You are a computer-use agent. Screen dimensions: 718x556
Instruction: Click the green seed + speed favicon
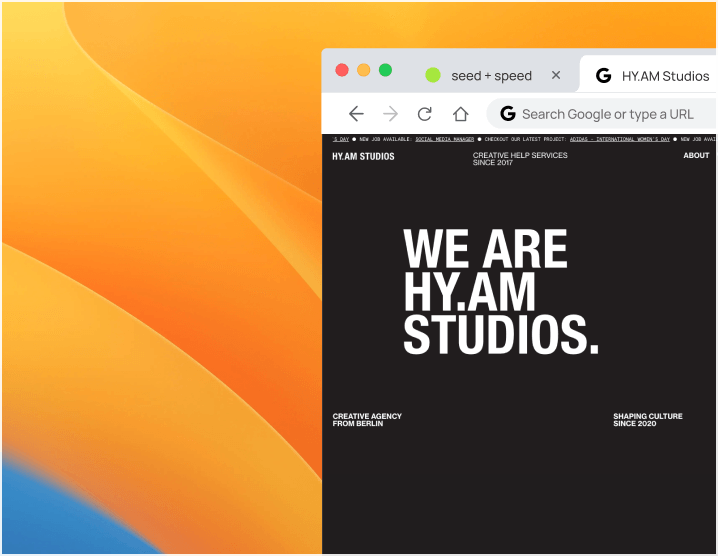433,75
